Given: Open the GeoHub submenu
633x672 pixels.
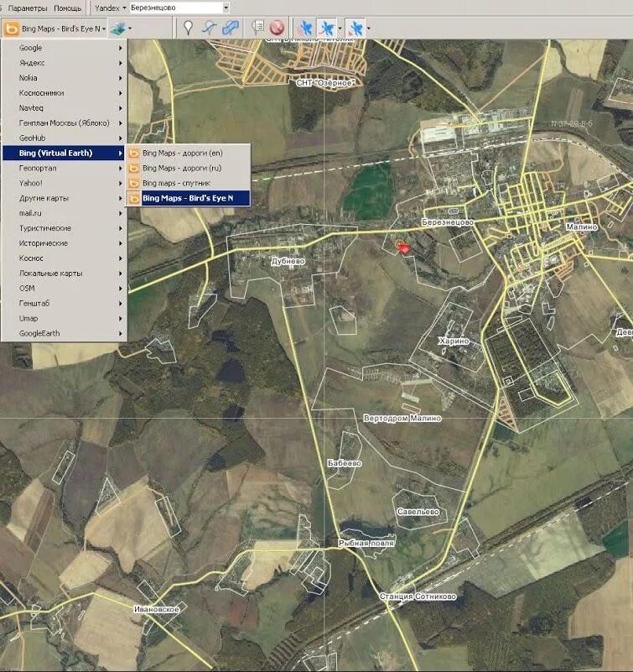Looking at the screenshot, I should [65, 138].
